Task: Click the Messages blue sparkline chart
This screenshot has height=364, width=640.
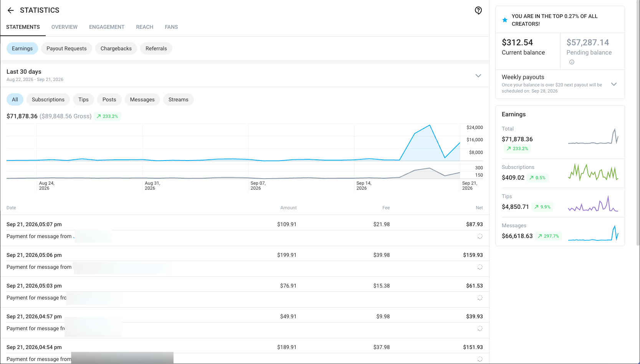Action: (593, 233)
